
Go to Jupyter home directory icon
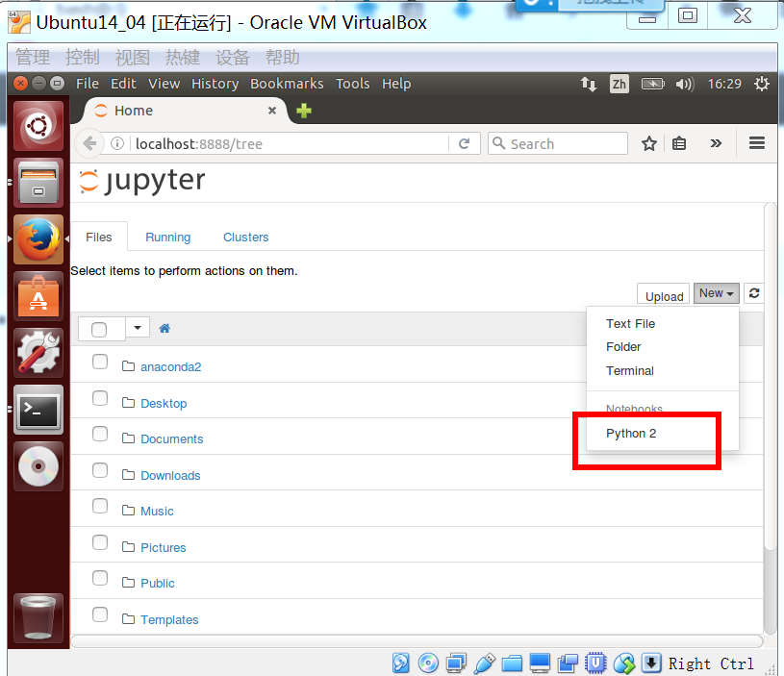point(164,328)
